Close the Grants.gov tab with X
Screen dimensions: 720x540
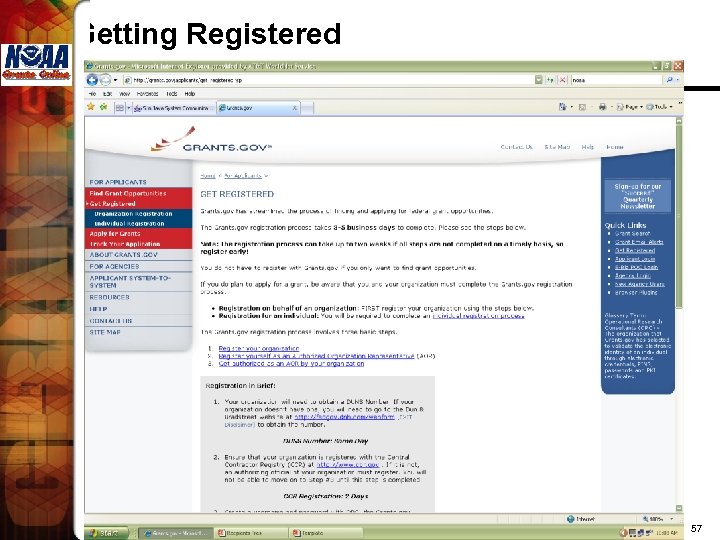(294, 108)
